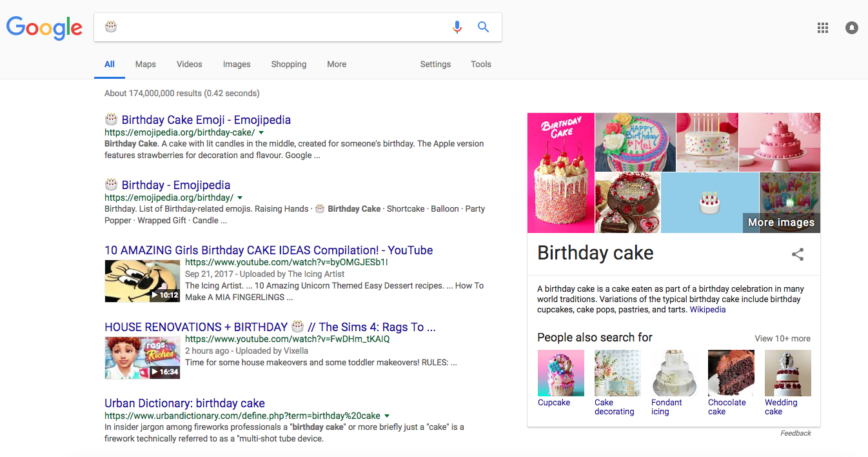Open 10 AMAZING Girls Birthday CAKE IDEAS video link

click(x=269, y=250)
